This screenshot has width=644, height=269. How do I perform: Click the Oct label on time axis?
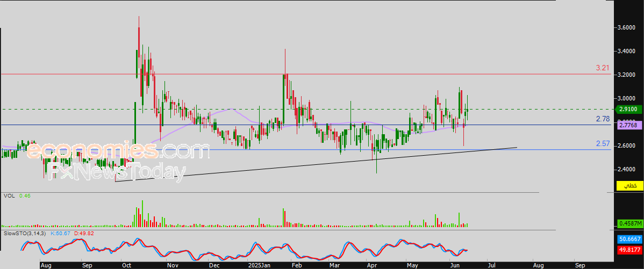[126, 265]
